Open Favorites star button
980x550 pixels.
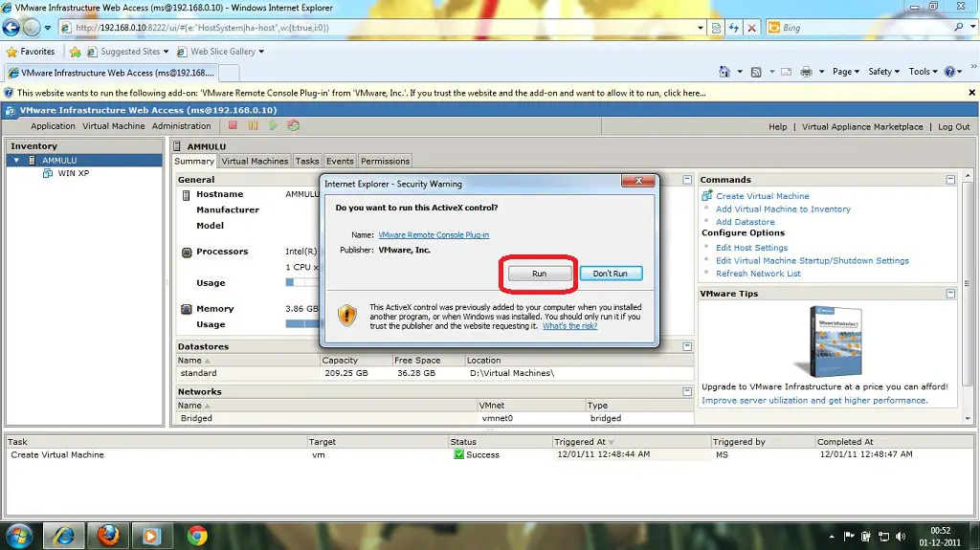pos(30,52)
